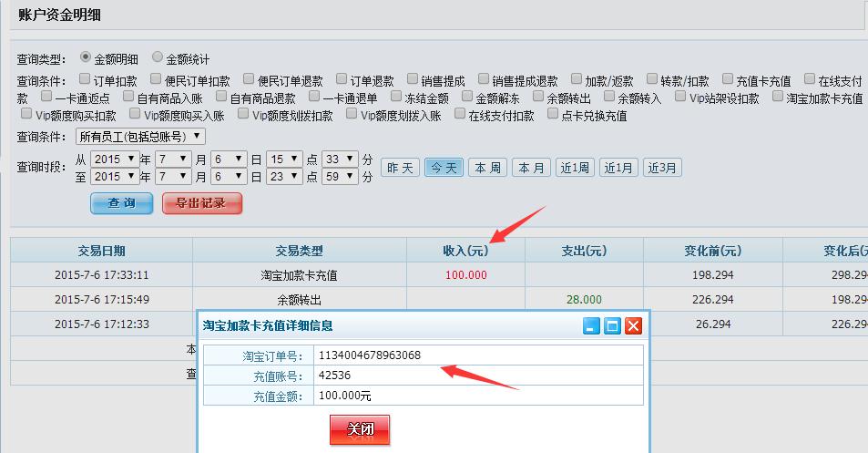Click the 淘宝加款卡充值 transaction type cell

click(x=300, y=275)
